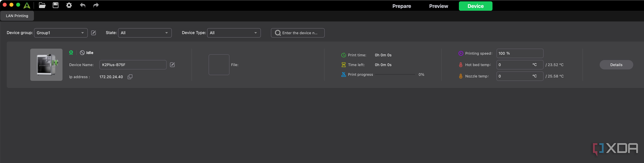Click the Printing speed input field
The width and height of the screenshot is (644, 163).
point(520,53)
